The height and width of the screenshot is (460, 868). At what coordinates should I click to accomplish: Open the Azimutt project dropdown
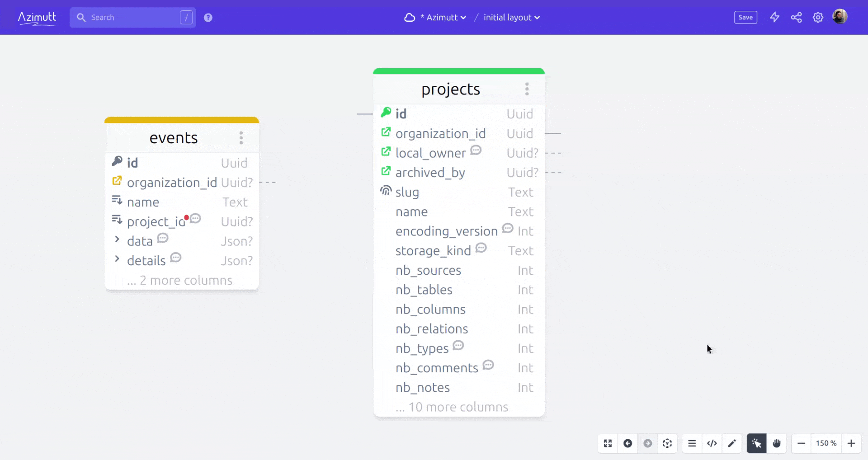pyautogui.click(x=443, y=17)
